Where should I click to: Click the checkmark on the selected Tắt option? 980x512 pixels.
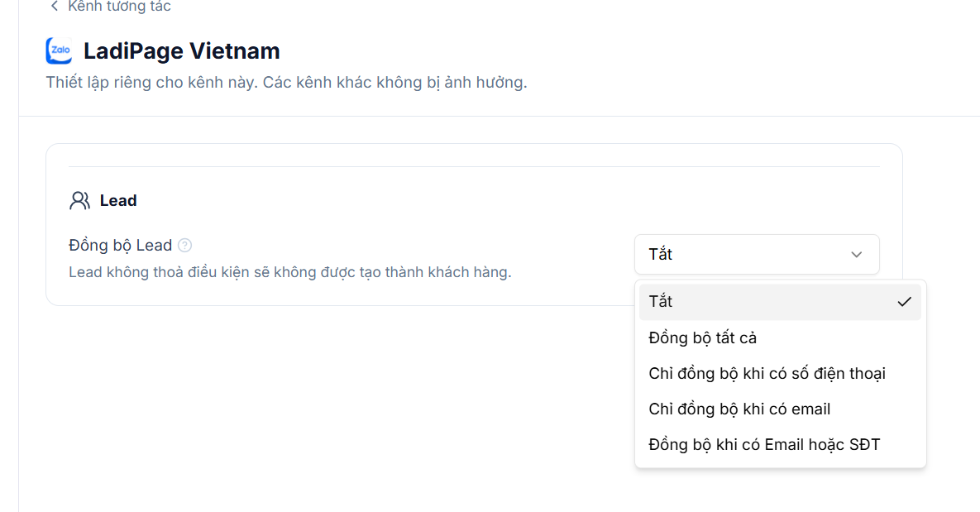click(x=905, y=302)
